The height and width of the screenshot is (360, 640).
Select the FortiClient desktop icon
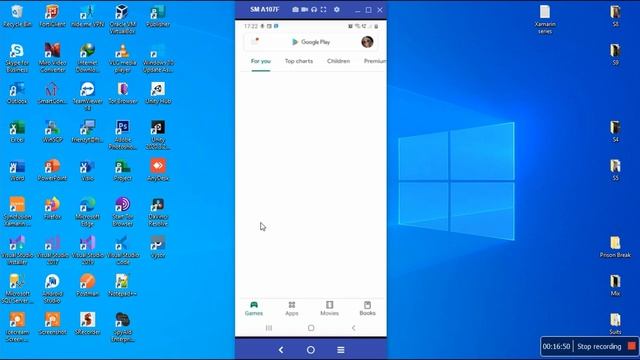pyautogui.click(x=52, y=16)
